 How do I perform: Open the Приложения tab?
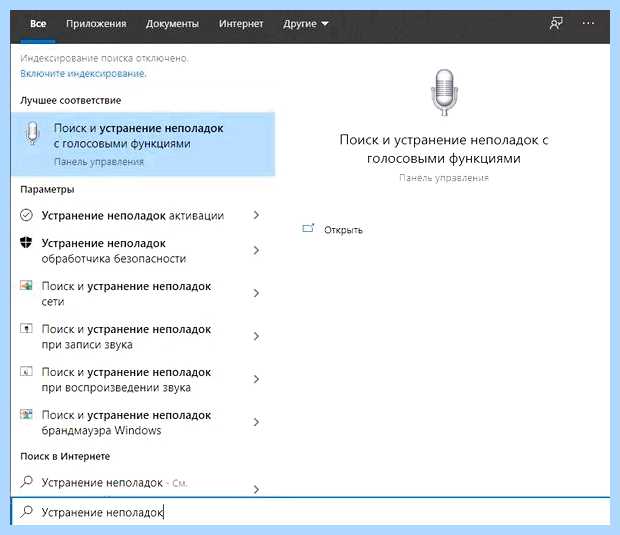(96, 24)
